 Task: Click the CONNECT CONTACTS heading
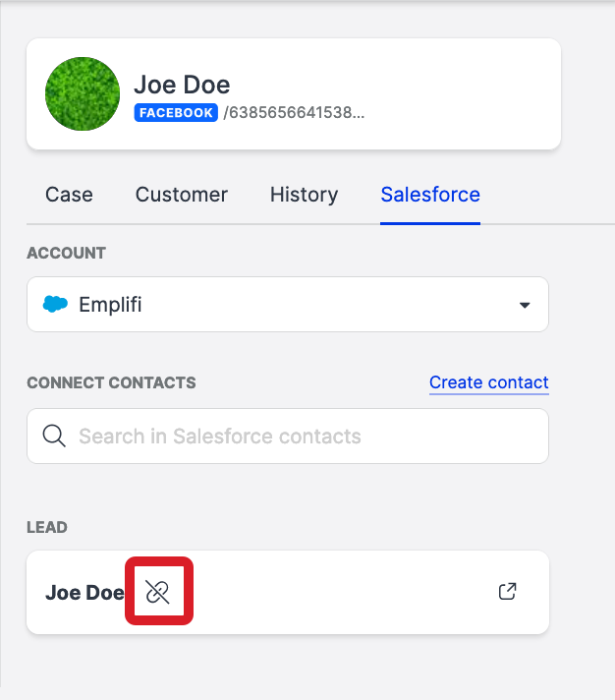[111, 382]
